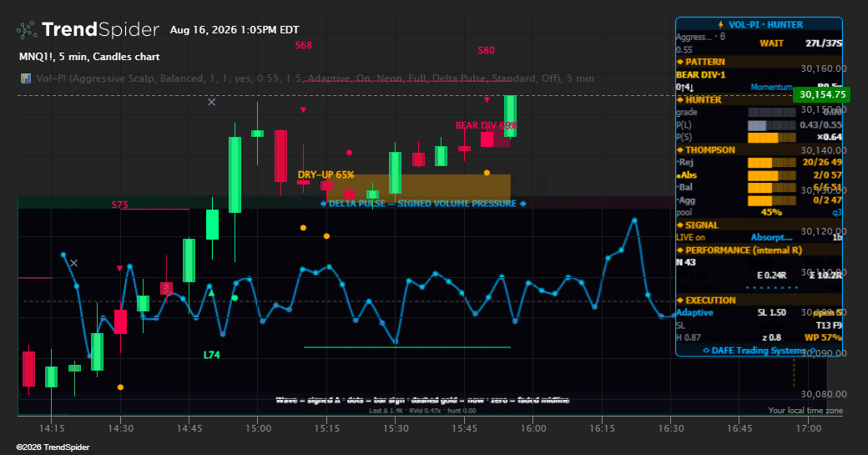
Task: Click the ©2026 TrendSpider copyright text
Action: coord(53,447)
